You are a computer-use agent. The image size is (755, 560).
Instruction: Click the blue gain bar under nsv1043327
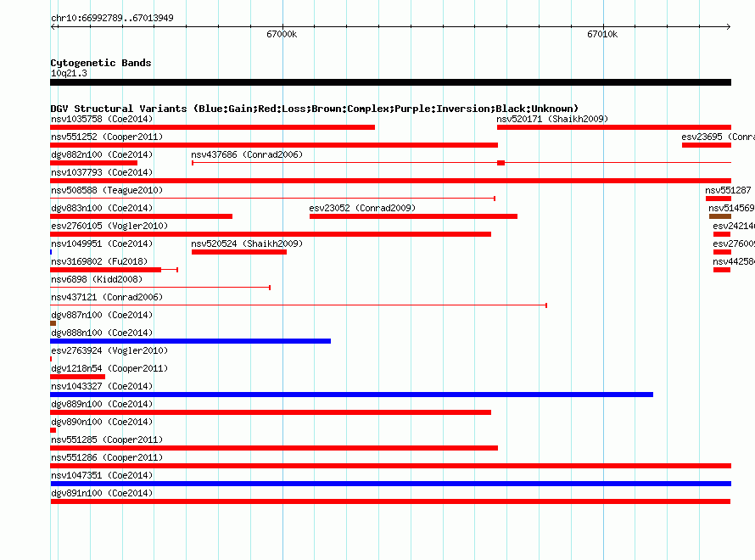coord(351,395)
